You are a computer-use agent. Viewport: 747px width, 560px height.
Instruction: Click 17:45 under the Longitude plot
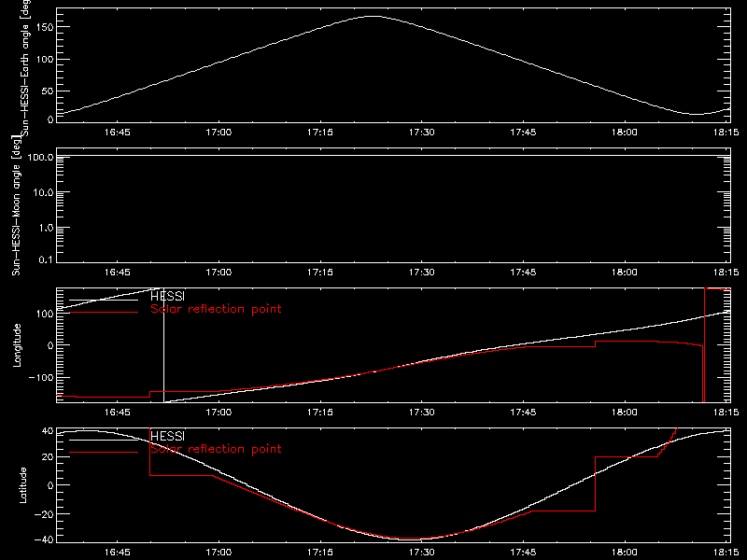pyautogui.click(x=523, y=413)
